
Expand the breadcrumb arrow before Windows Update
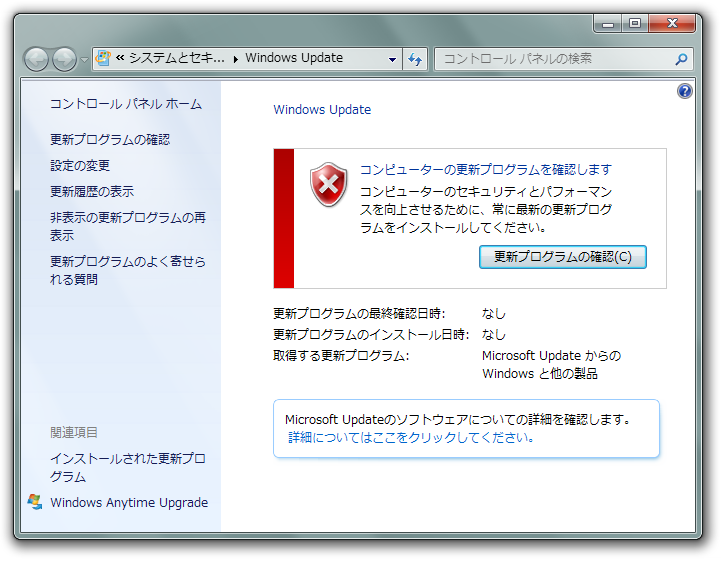point(235,59)
